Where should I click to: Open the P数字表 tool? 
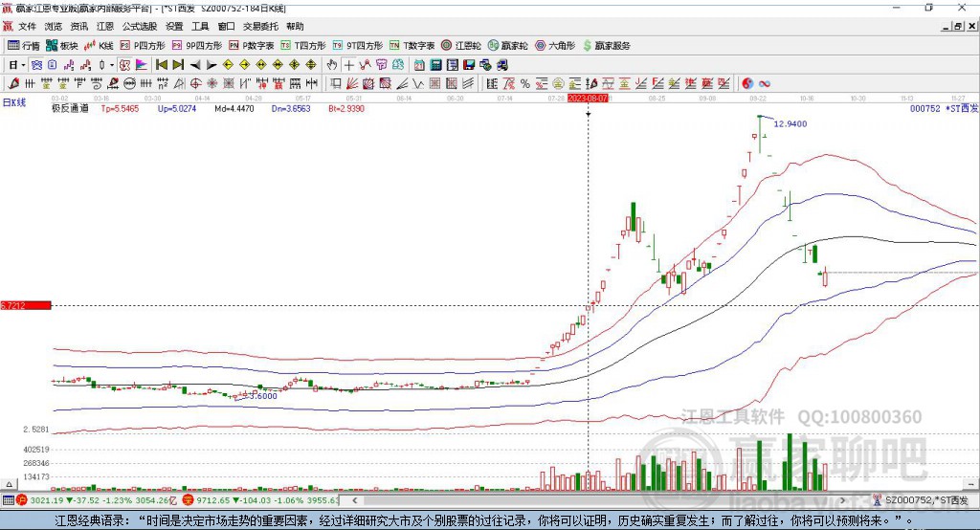click(x=252, y=46)
